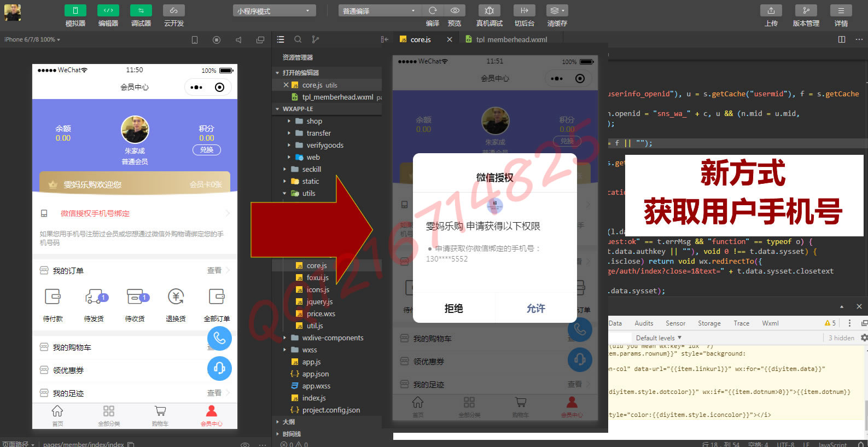Collapse the WXAPP-LE project section
The width and height of the screenshot is (868, 447).
(327, 109)
